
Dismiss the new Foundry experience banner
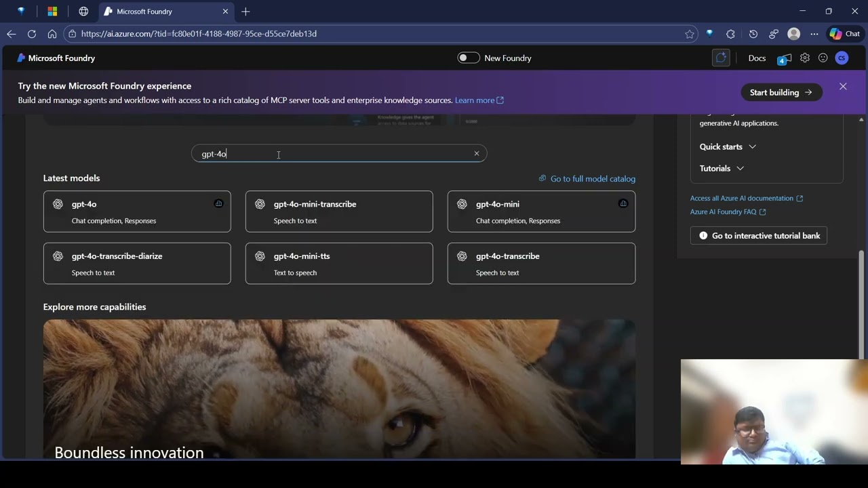(843, 86)
